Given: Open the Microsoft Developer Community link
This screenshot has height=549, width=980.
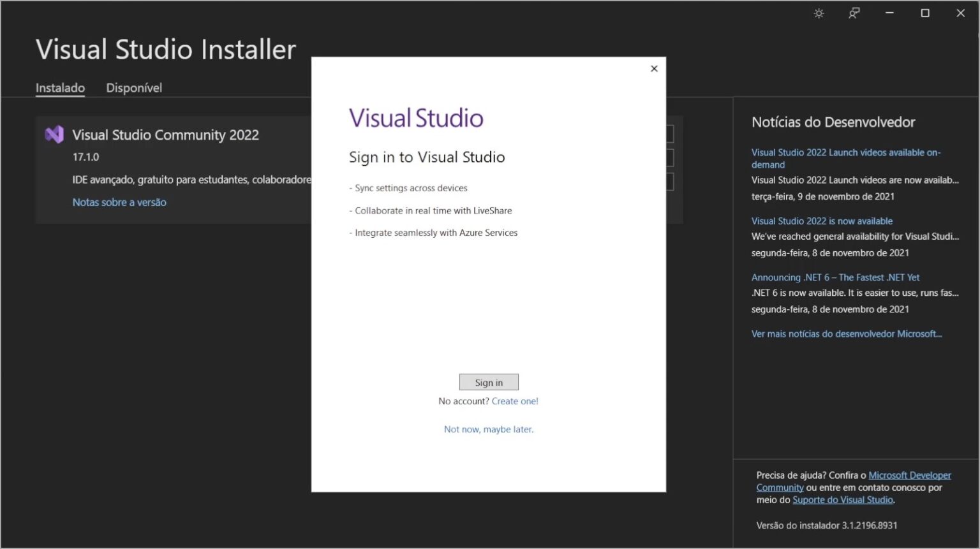Looking at the screenshot, I should [910, 475].
